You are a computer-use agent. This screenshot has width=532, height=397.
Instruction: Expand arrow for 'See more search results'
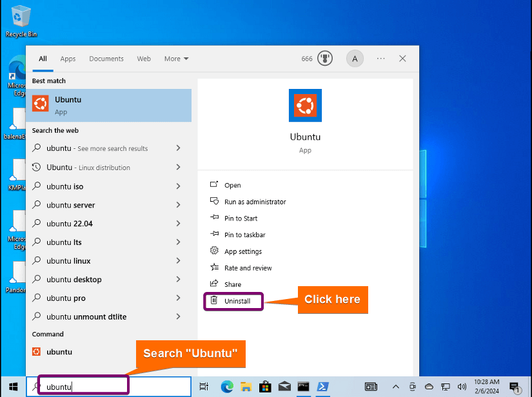179,148
